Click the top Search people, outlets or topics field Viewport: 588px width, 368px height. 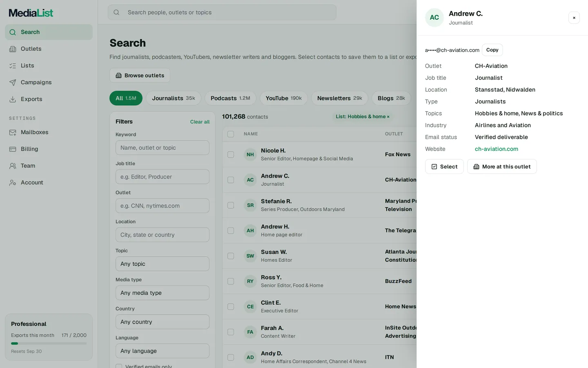pos(222,12)
